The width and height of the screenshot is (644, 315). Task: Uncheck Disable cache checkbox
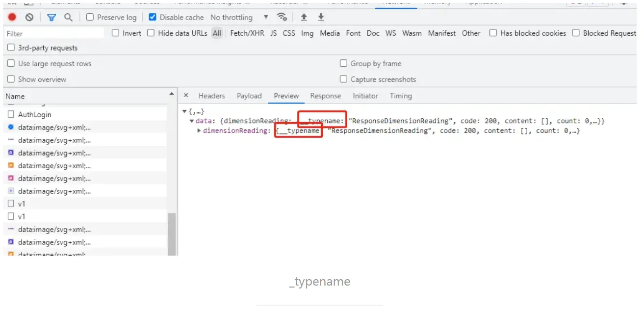pyautogui.click(x=152, y=17)
